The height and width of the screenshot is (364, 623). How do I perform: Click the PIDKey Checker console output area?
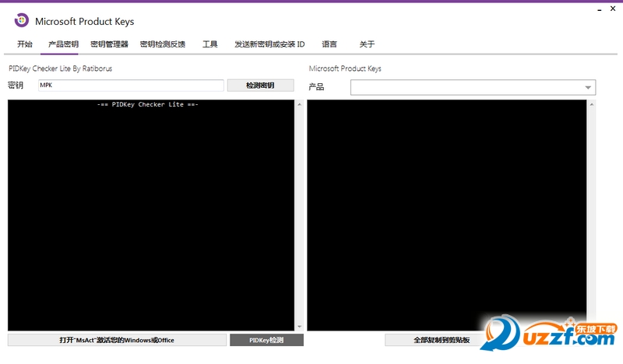151,215
